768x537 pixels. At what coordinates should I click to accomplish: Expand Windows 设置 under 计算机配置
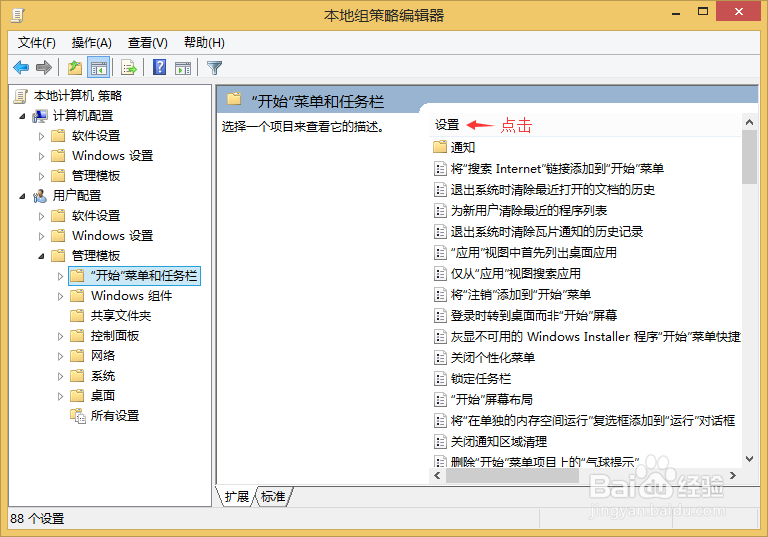click(x=41, y=156)
